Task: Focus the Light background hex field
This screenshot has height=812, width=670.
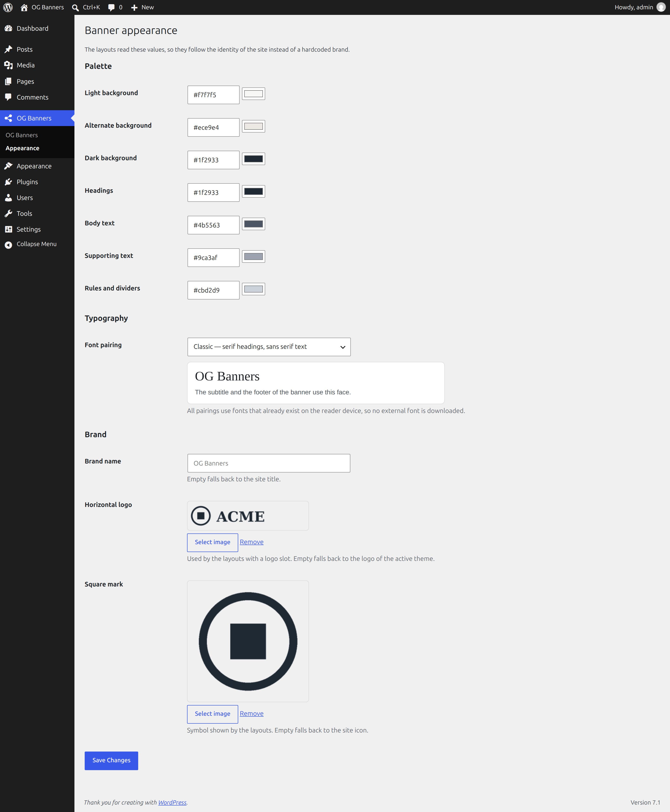Action: (x=213, y=95)
